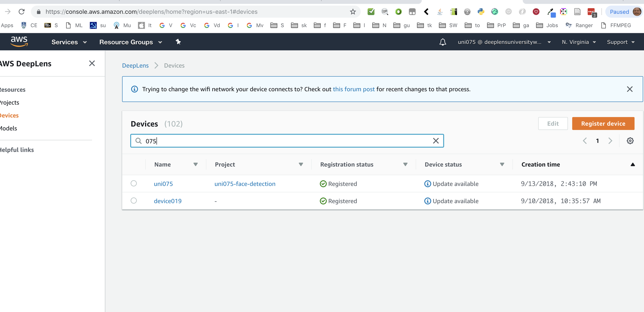Open Projects in the sidebar
The width and height of the screenshot is (644, 312).
pos(9,102)
